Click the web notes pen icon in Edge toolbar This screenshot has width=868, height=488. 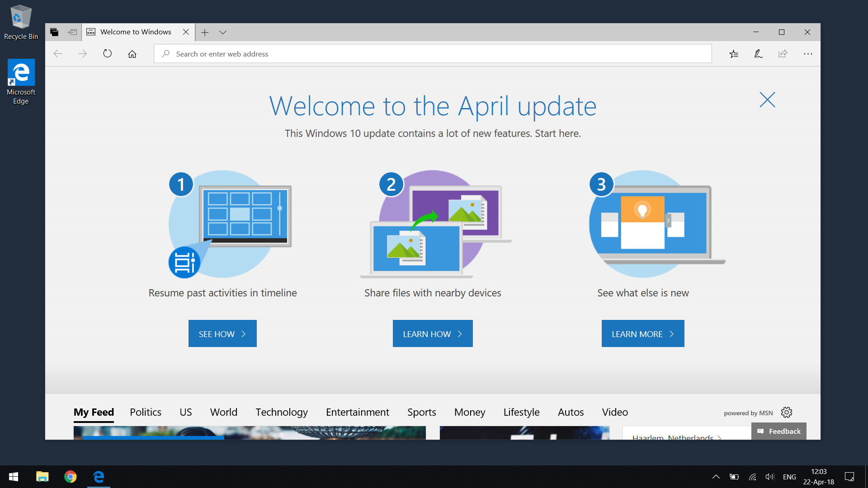coord(757,54)
